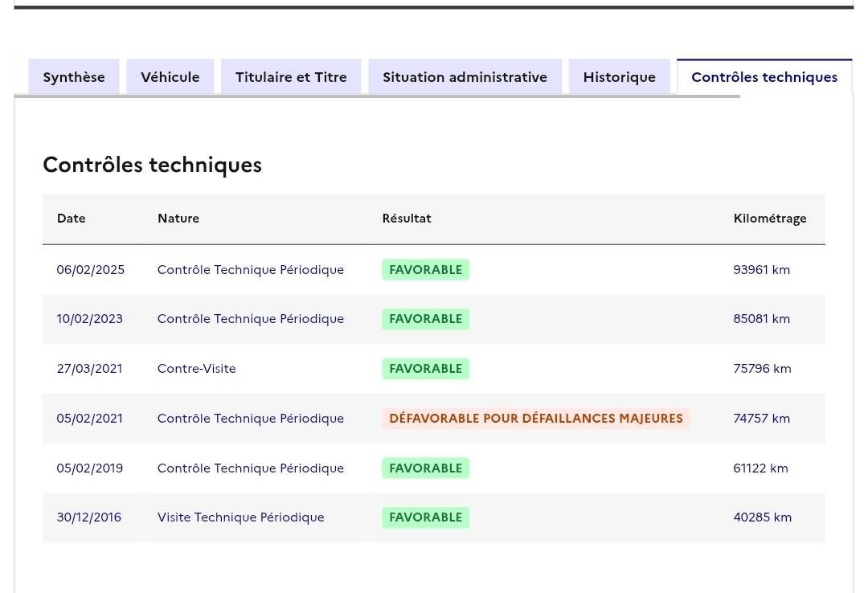Click the Contrôles techniques section heading
868x593 pixels.
tap(152, 165)
